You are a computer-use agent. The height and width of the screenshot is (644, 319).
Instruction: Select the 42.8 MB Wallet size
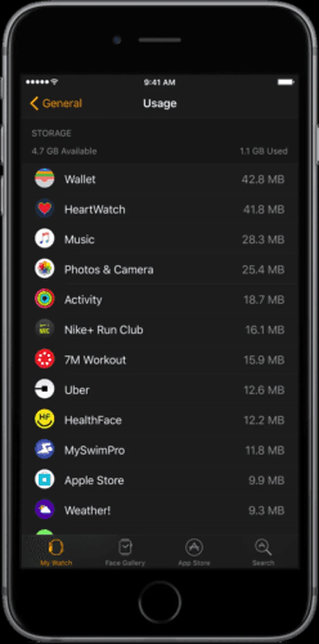click(x=263, y=179)
